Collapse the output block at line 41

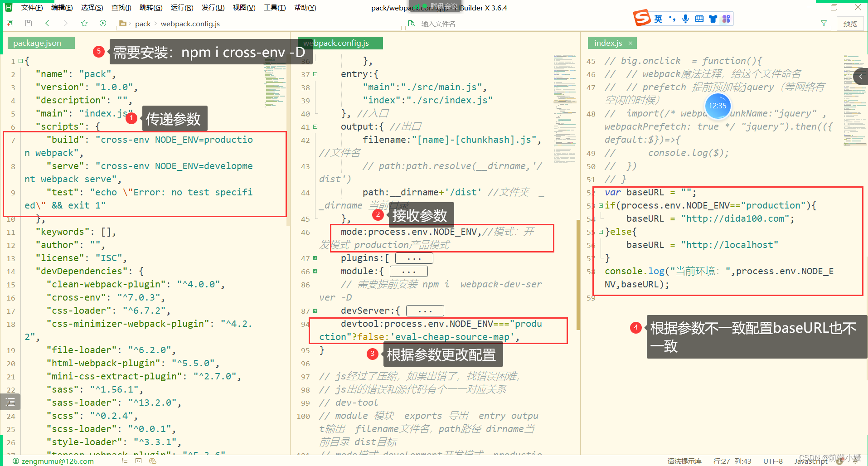(x=315, y=127)
